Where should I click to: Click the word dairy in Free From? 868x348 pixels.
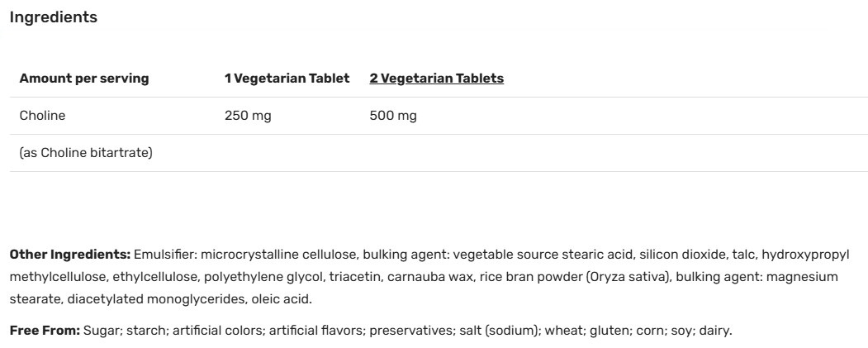coord(714,331)
